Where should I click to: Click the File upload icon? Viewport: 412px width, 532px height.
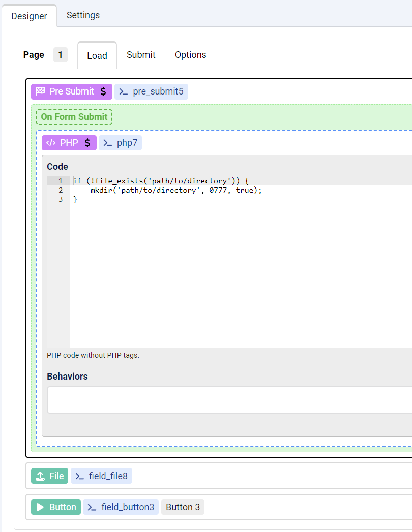tap(40, 476)
